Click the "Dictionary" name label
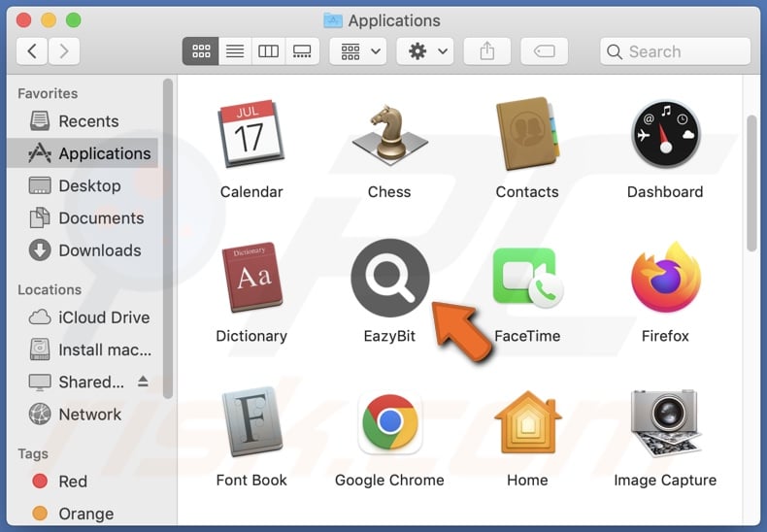The image size is (767, 532). tap(251, 336)
